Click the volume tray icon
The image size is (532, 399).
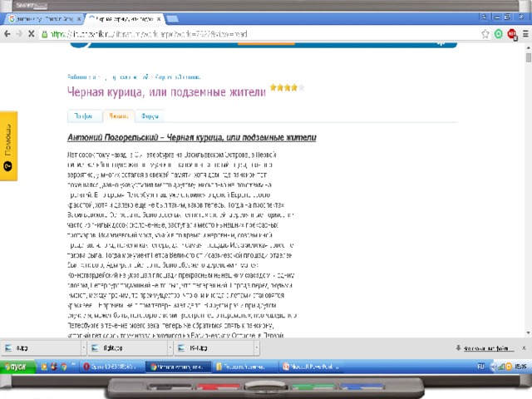click(x=494, y=367)
